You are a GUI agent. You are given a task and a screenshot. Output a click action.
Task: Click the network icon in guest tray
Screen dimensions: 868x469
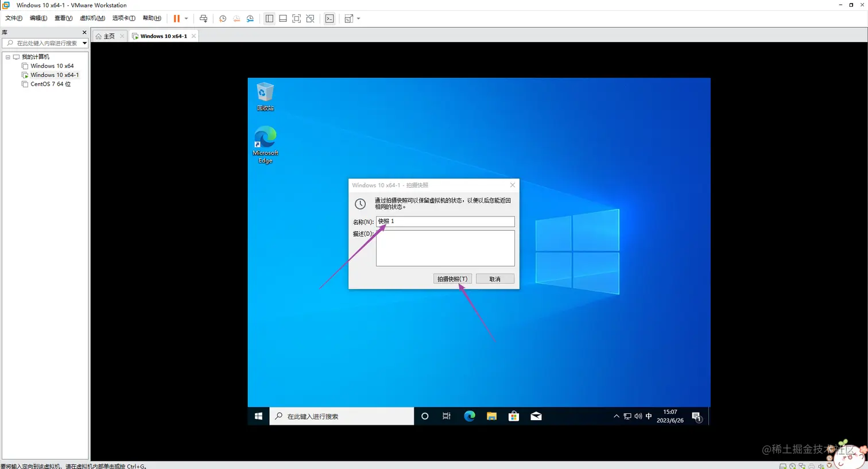tap(627, 416)
